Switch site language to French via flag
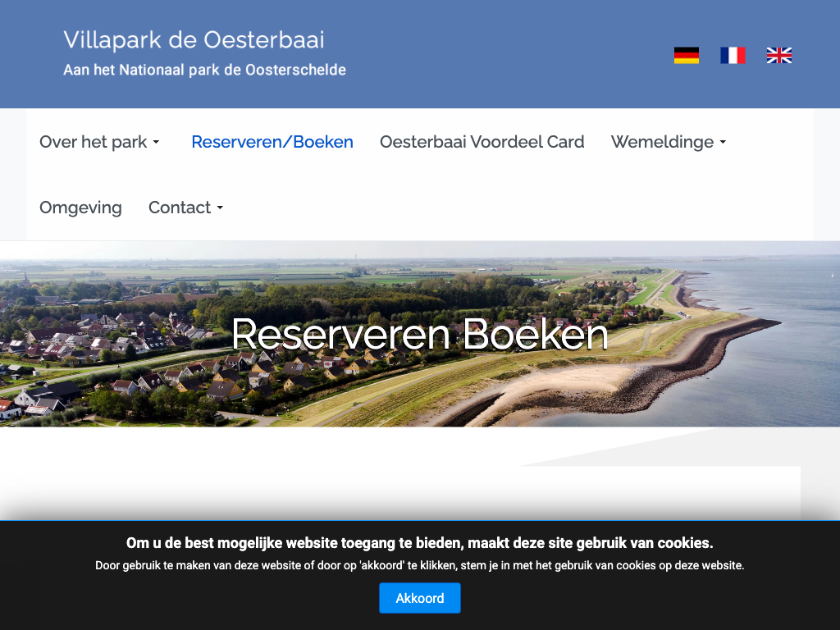840x630 pixels. [733, 55]
